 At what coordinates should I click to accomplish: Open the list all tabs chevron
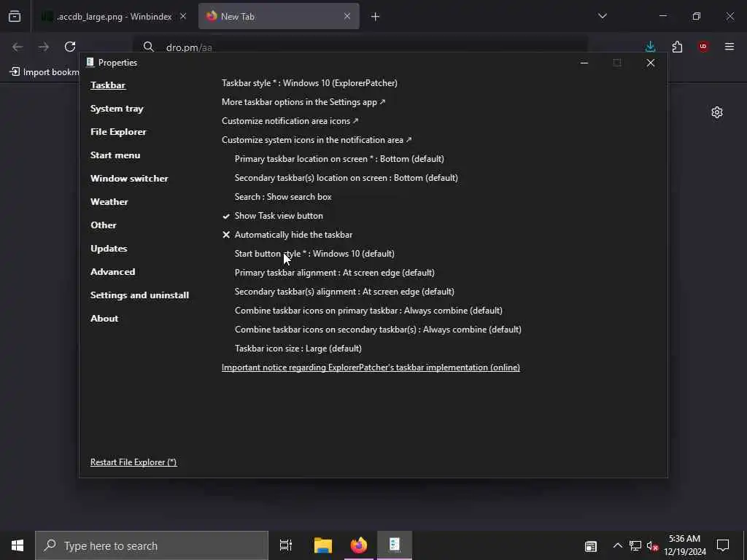click(603, 16)
